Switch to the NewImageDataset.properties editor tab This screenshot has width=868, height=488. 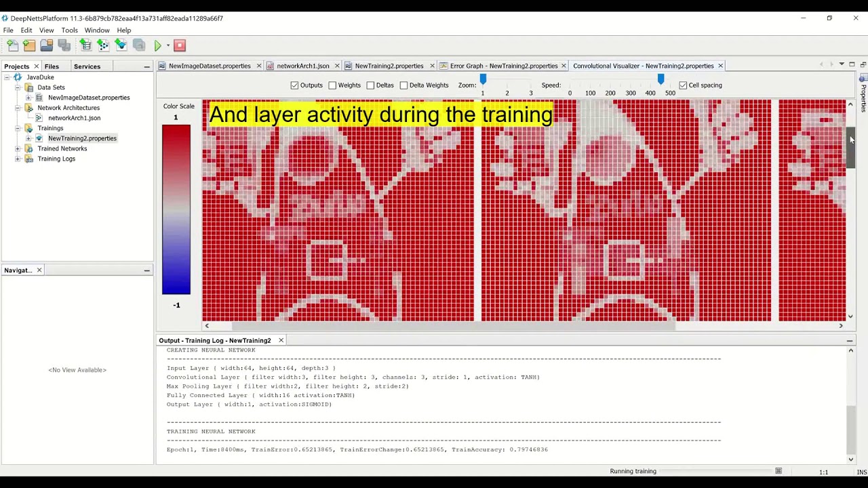210,66
